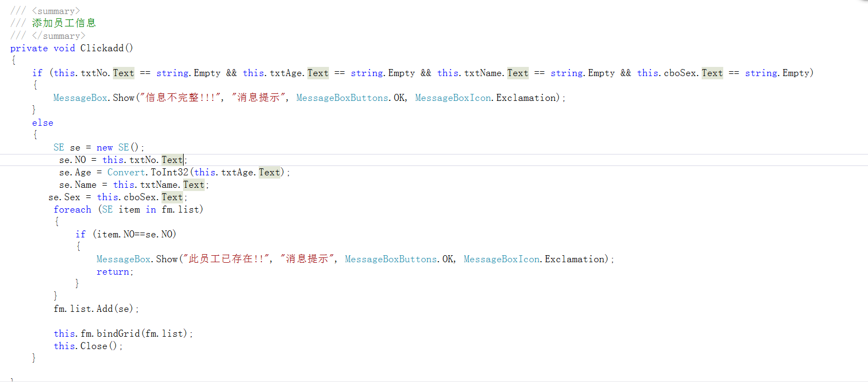
Task: Click the 'return' keyword
Action: coord(113,271)
